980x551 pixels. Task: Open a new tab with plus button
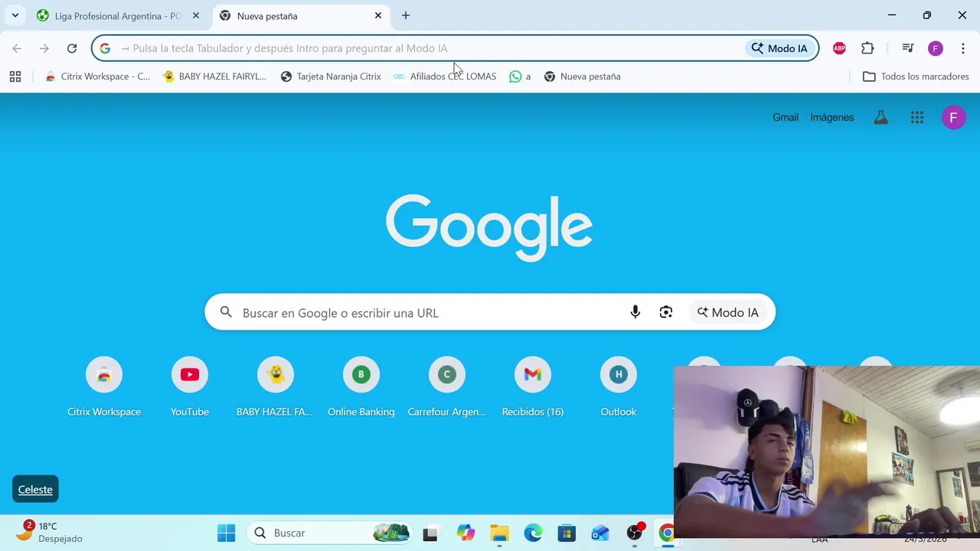click(x=406, y=15)
